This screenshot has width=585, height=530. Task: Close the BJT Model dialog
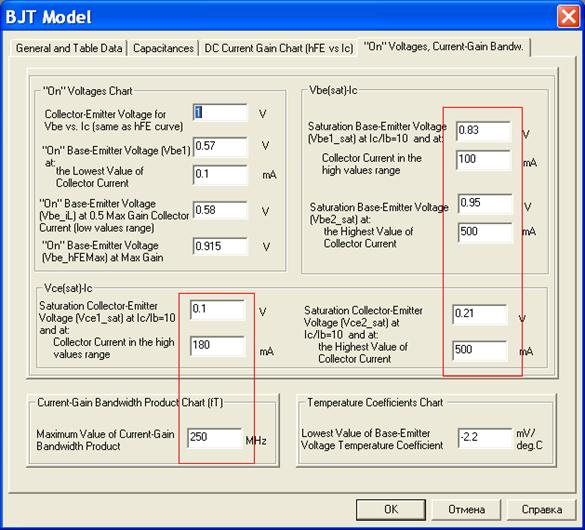coord(568,17)
